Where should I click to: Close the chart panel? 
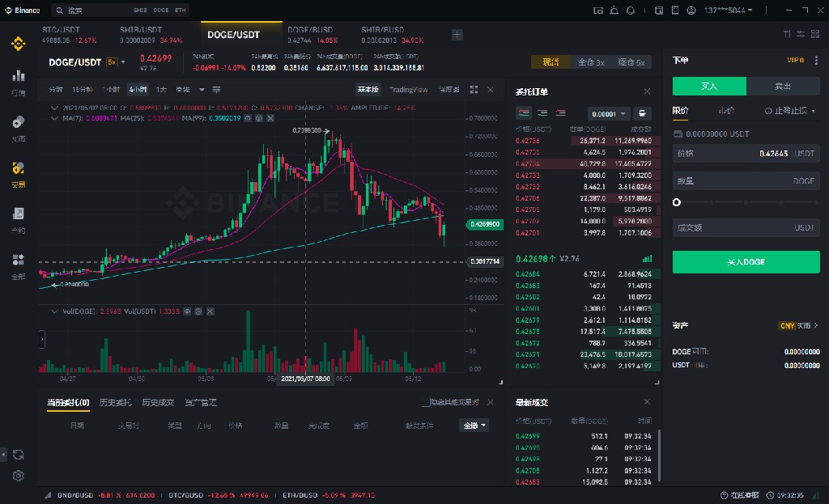coord(490,89)
